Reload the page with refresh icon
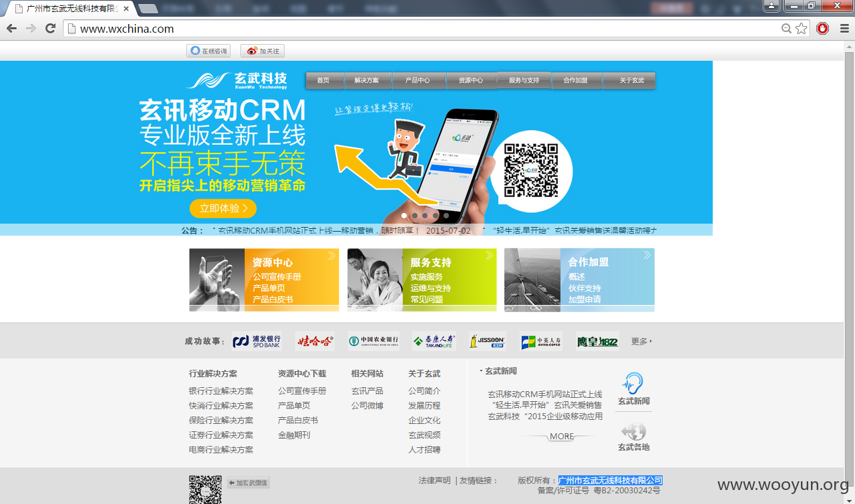 click(50, 29)
